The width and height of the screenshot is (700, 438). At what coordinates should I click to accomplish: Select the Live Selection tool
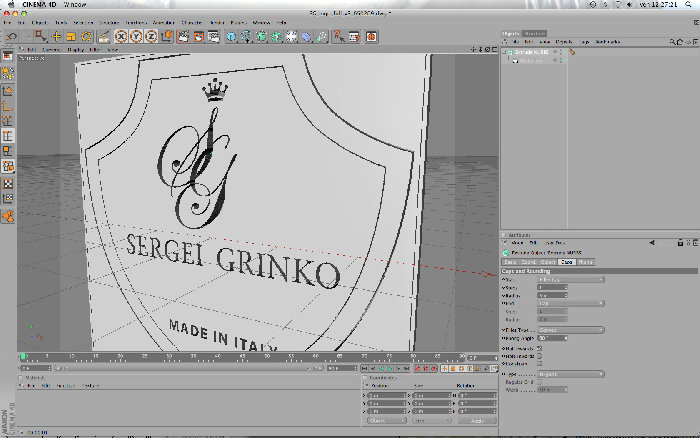point(41,36)
